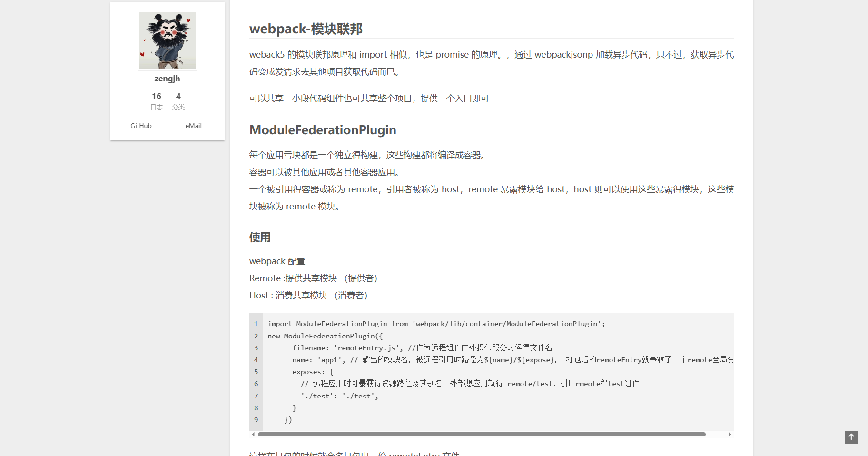This screenshot has height=456, width=868.
Task: Click the './test': './test' code line
Action: pyautogui.click(x=340, y=396)
